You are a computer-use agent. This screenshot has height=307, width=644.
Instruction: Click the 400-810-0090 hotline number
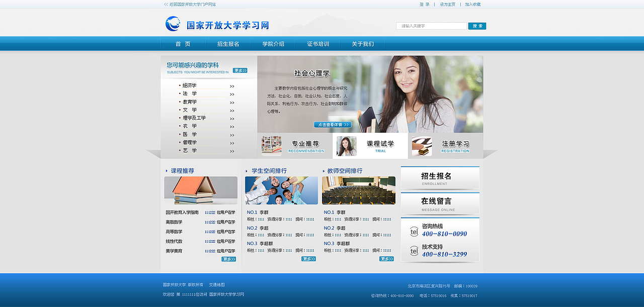(x=444, y=234)
